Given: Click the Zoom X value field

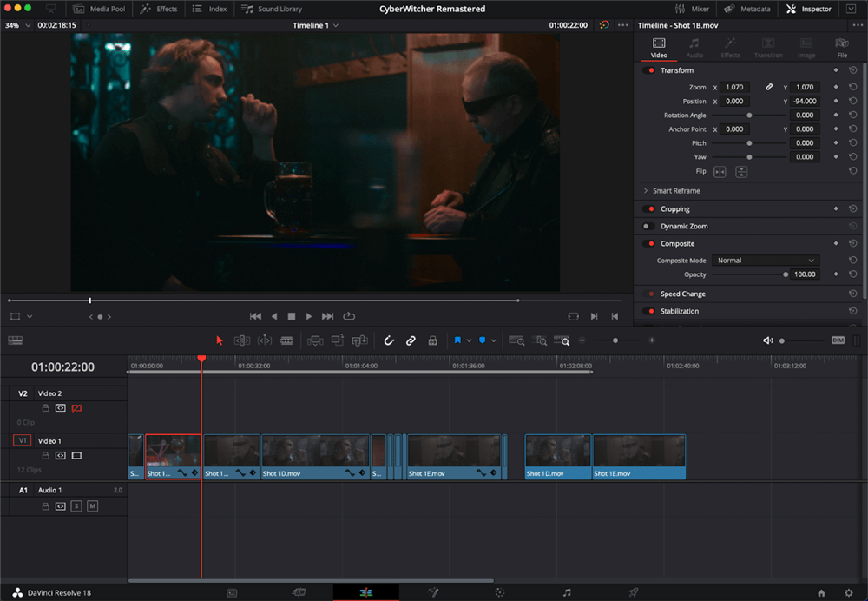Looking at the screenshot, I should coord(736,88).
